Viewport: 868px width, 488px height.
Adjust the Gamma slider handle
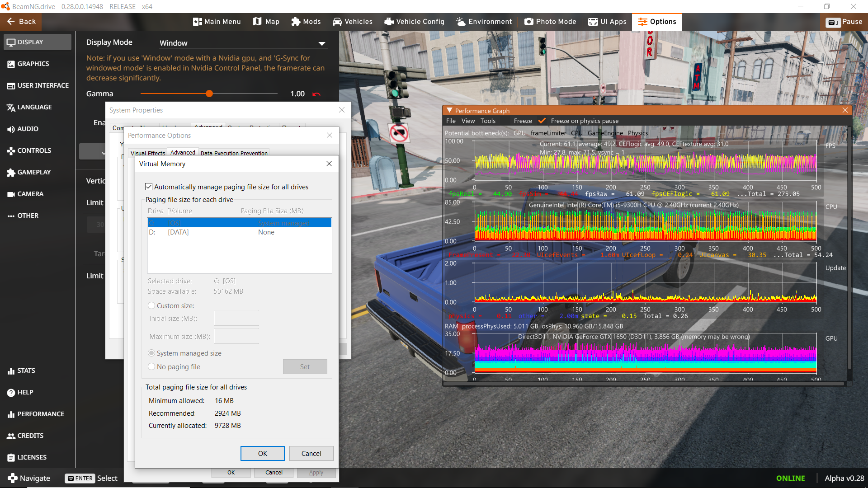coord(209,94)
